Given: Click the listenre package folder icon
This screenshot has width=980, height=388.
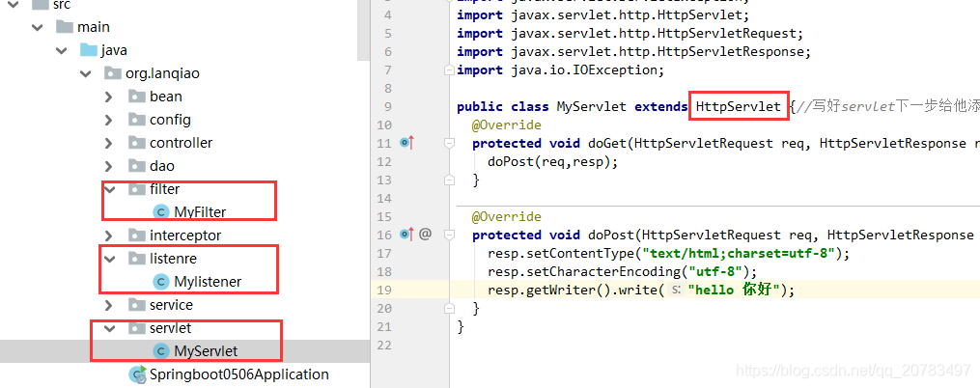Looking at the screenshot, I should coord(137,259).
